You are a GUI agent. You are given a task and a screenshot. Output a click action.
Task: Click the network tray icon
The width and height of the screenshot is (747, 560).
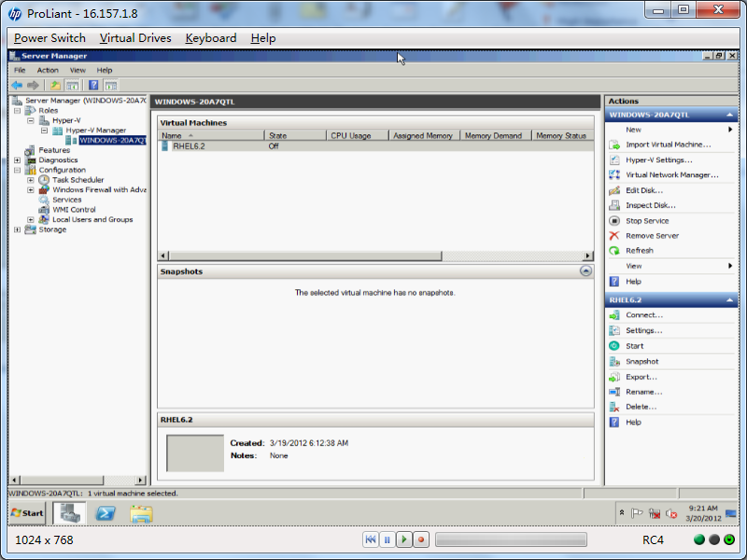655,513
